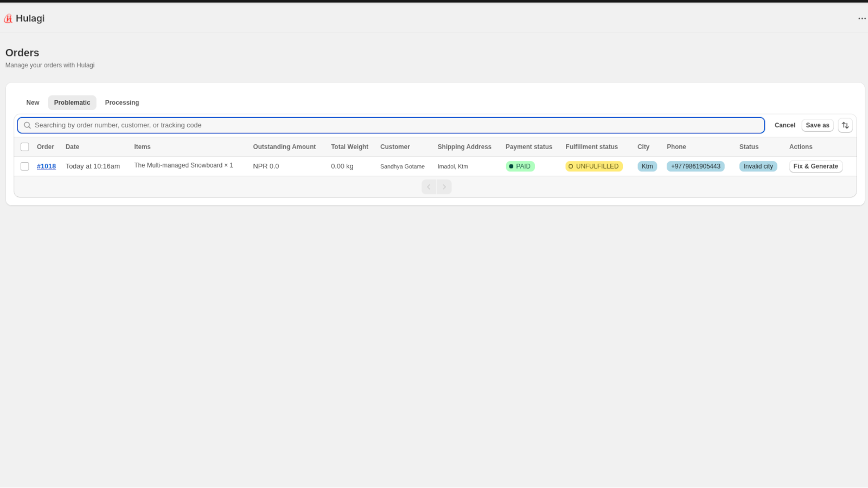868x488 pixels.
Task: Toggle the select-all orders checkbox
Action: pyautogui.click(x=25, y=147)
